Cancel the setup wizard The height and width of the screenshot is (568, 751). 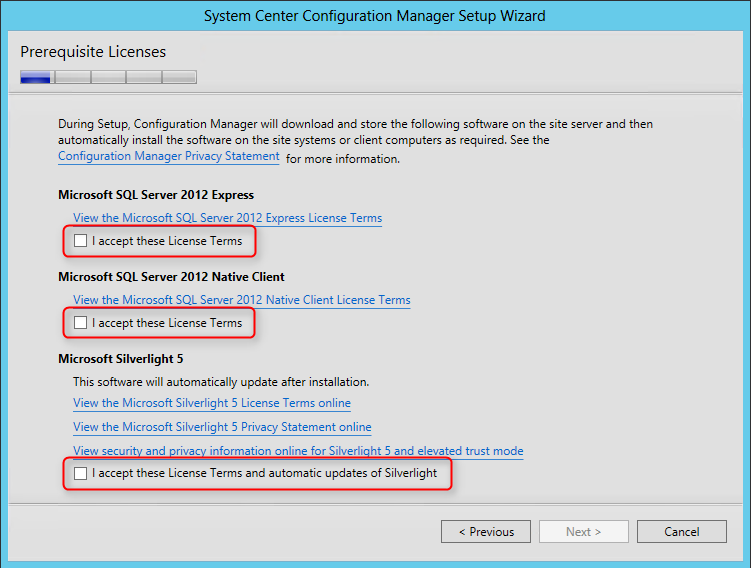[682, 532]
